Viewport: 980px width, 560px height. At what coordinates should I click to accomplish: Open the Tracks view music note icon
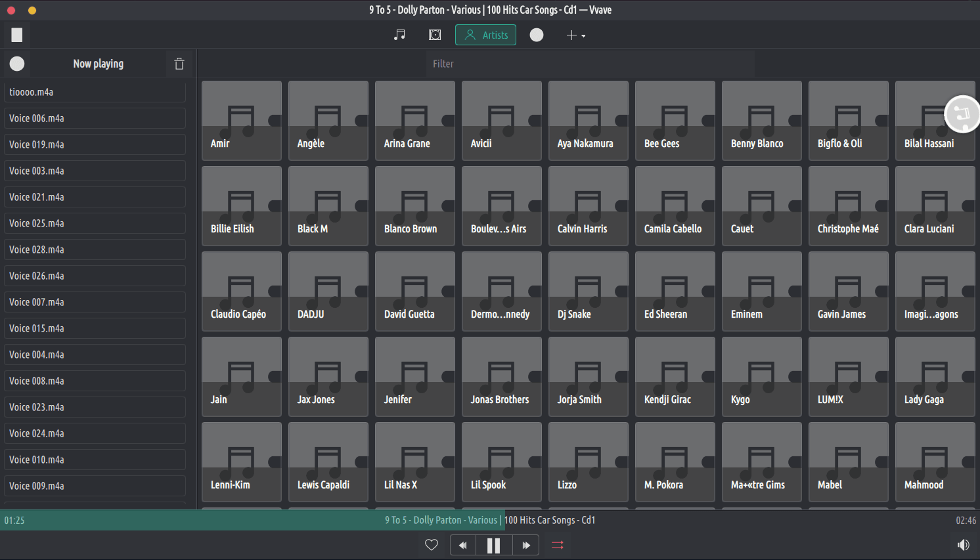(399, 35)
